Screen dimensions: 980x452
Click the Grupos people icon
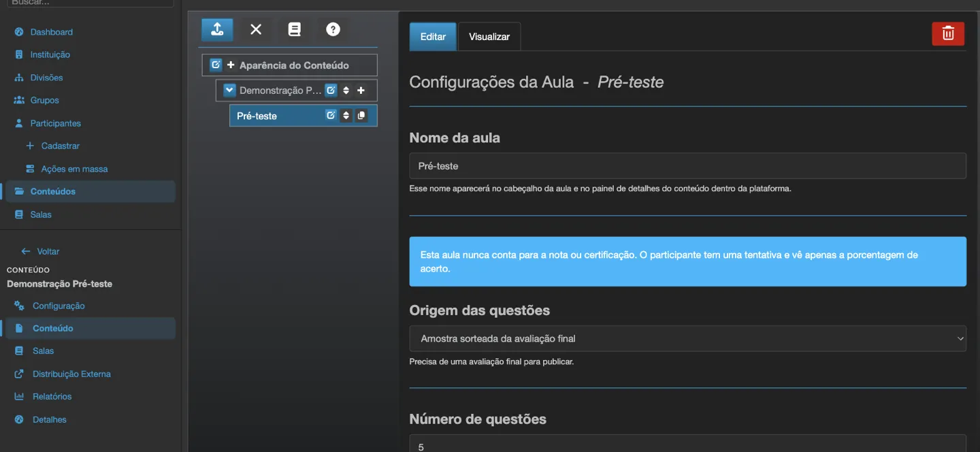pos(19,100)
